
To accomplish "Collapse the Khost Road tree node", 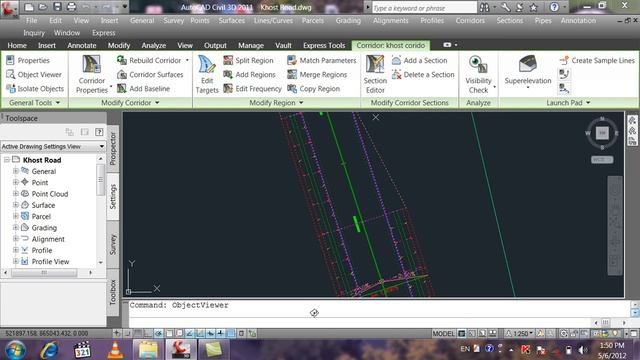I will (x=7, y=160).
